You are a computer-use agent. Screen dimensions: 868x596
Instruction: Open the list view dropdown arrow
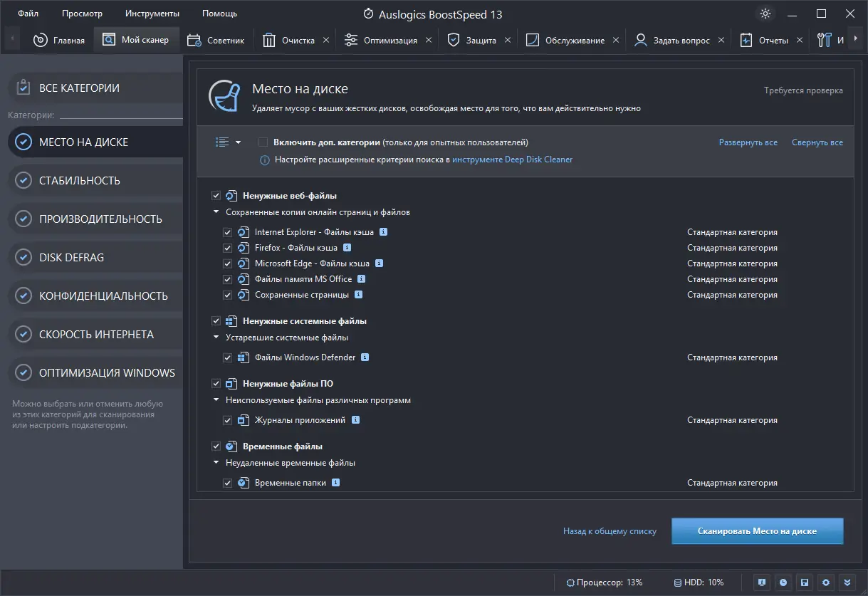[238, 142]
